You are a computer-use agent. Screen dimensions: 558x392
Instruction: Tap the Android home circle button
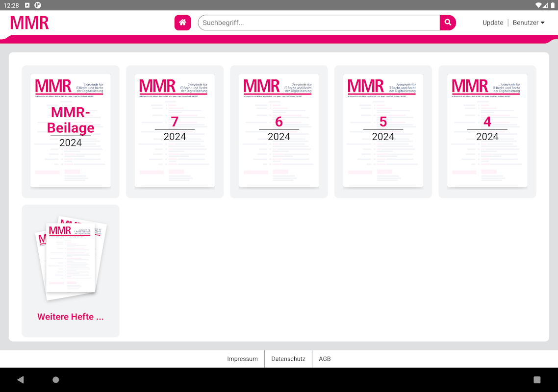point(56,380)
